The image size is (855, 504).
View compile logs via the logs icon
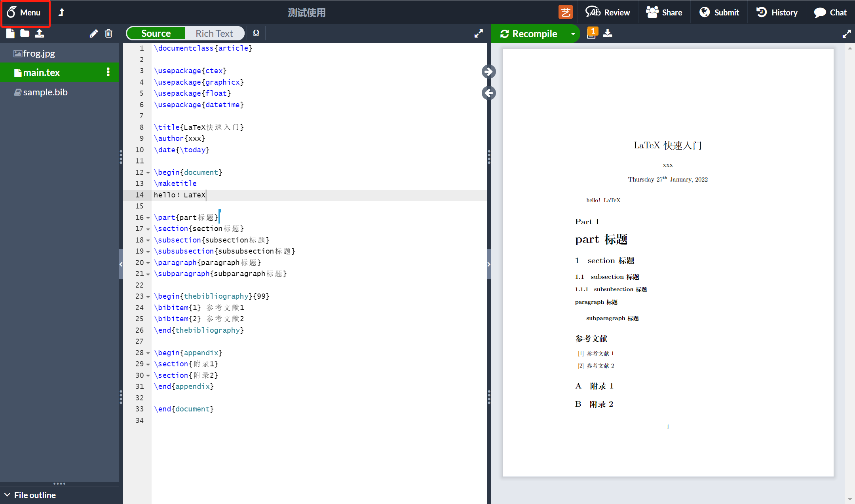(591, 33)
